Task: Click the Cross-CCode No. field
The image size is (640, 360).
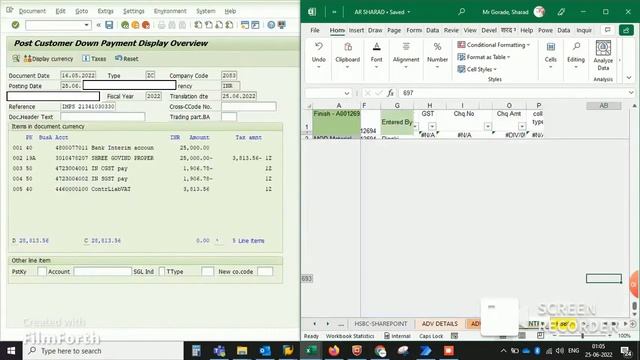Action: tap(249, 107)
